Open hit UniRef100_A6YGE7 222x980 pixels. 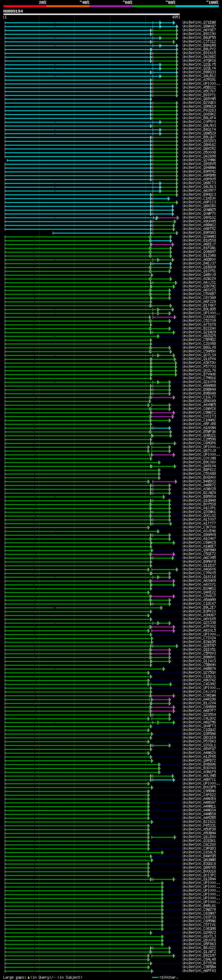[199, 30]
